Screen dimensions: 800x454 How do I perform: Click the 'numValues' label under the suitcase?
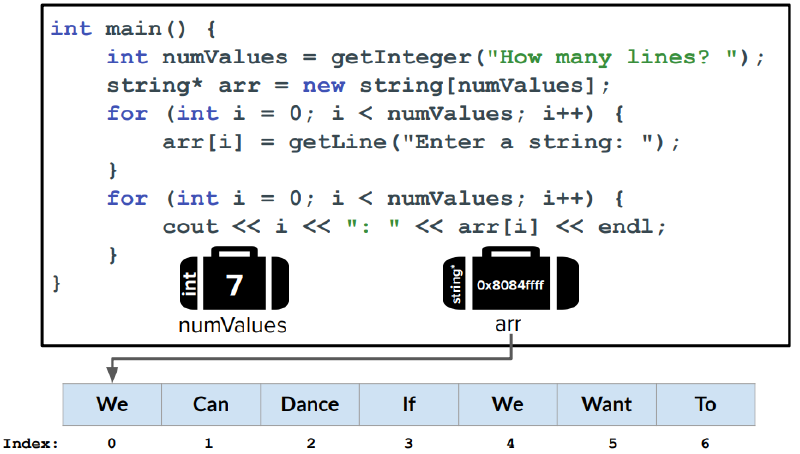[233, 325]
